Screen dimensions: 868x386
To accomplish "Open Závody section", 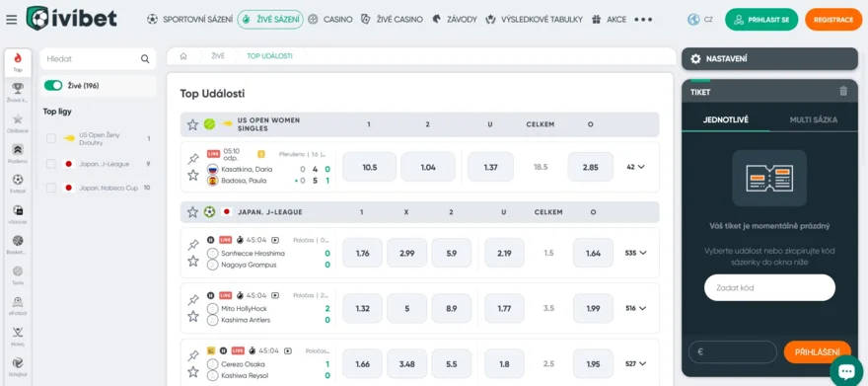I will click(455, 20).
